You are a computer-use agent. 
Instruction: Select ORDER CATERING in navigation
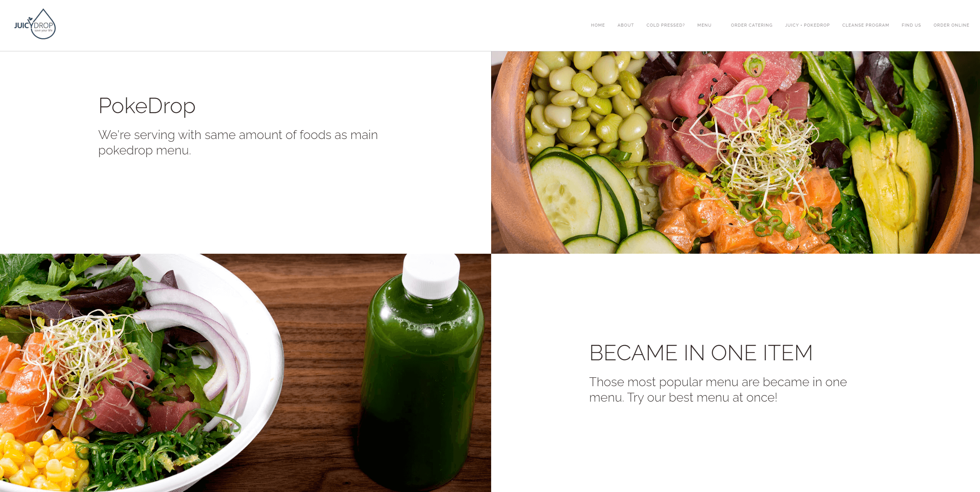[751, 25]
